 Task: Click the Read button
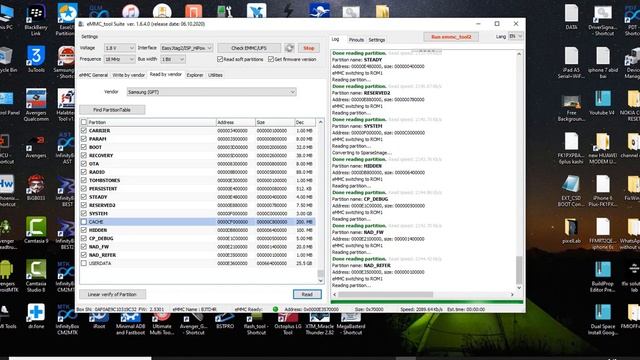pyautogui.click(x=307, y=294)
